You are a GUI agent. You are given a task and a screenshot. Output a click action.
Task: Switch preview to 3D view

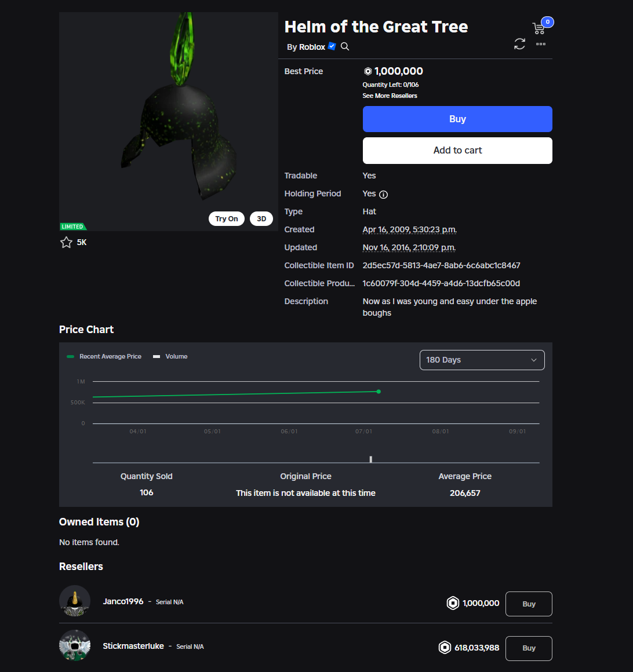(x=261, y=218)
